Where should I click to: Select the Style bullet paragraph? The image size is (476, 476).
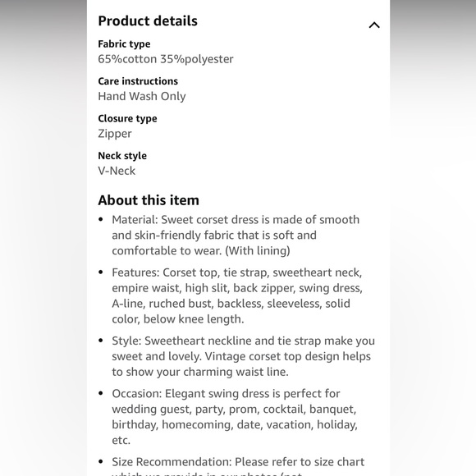[x=243, y=356]
